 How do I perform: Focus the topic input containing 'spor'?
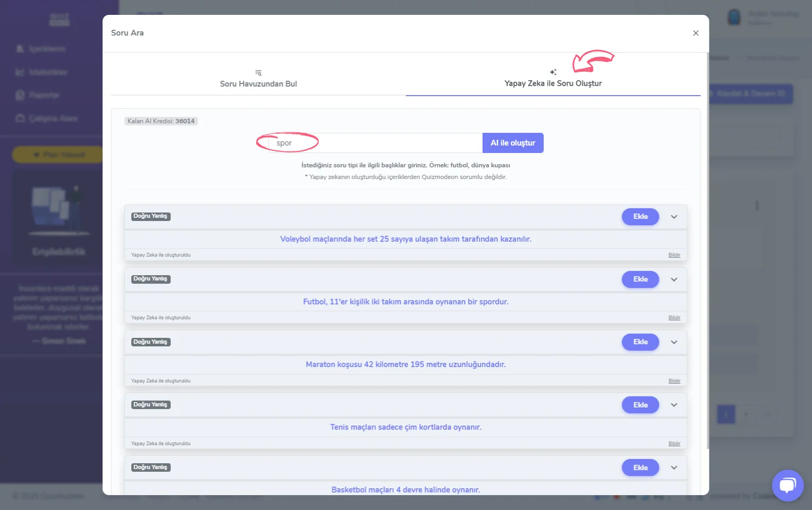375,143
